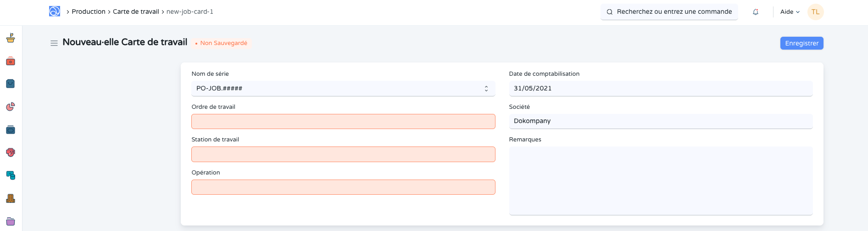Click the dark blue card sidebar icon
Screen dimensions: 868x231
pyautogui.click(x=11, y=130)
